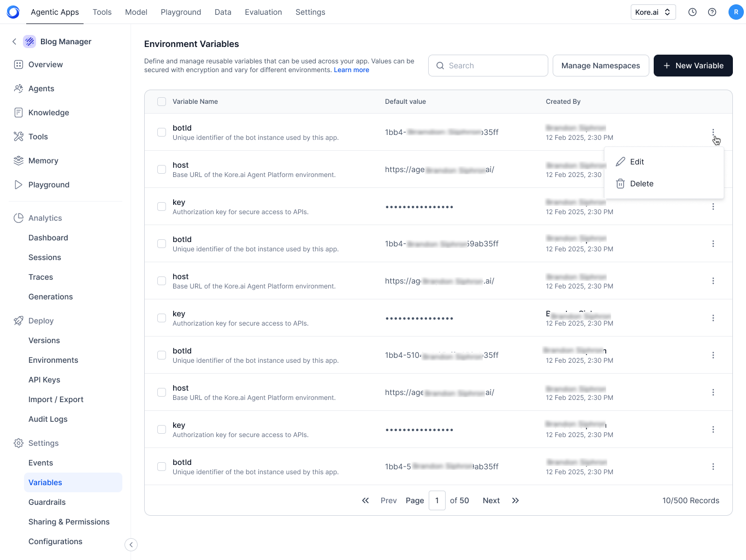Open the help question mark icon
746x560 pixels.
pos(712,12)
